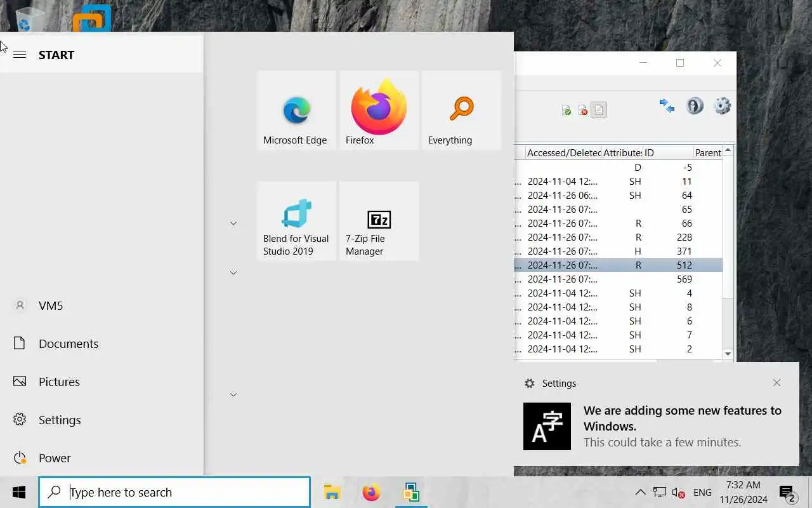Select the row with ID 569
Screen dimensions: 812x508
point(619,279)
